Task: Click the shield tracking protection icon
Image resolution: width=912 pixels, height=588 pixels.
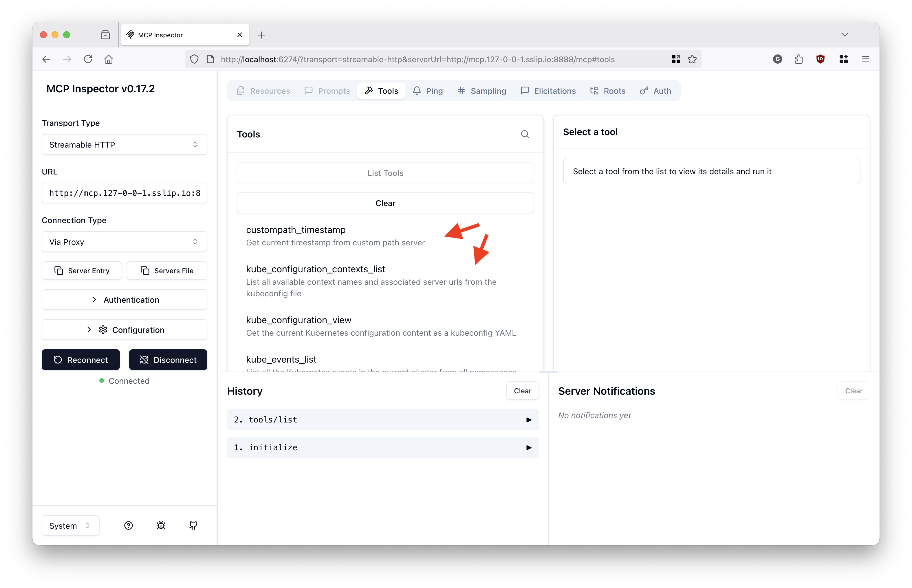Action: point(194,59)
